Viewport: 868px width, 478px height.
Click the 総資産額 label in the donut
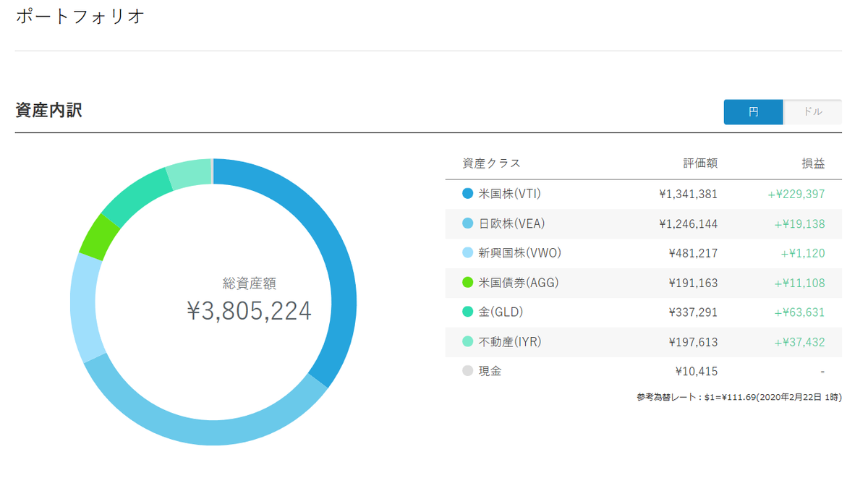click(x=250, y=283)
